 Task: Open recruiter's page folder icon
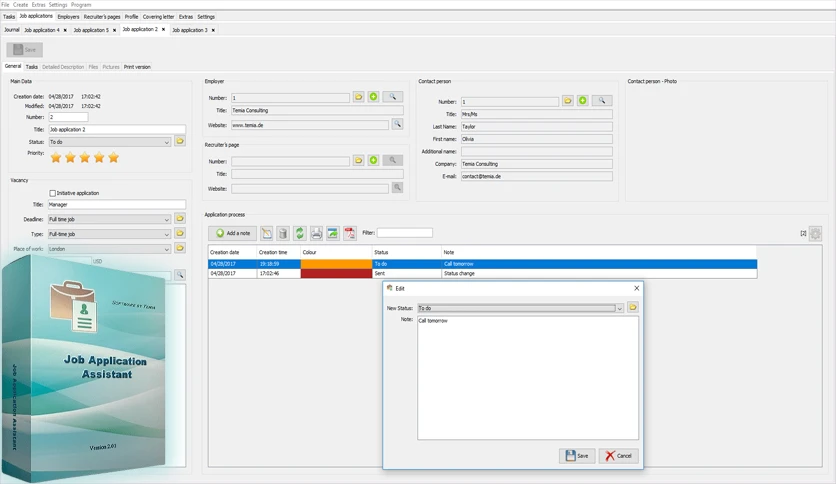[x=358, y=160]
